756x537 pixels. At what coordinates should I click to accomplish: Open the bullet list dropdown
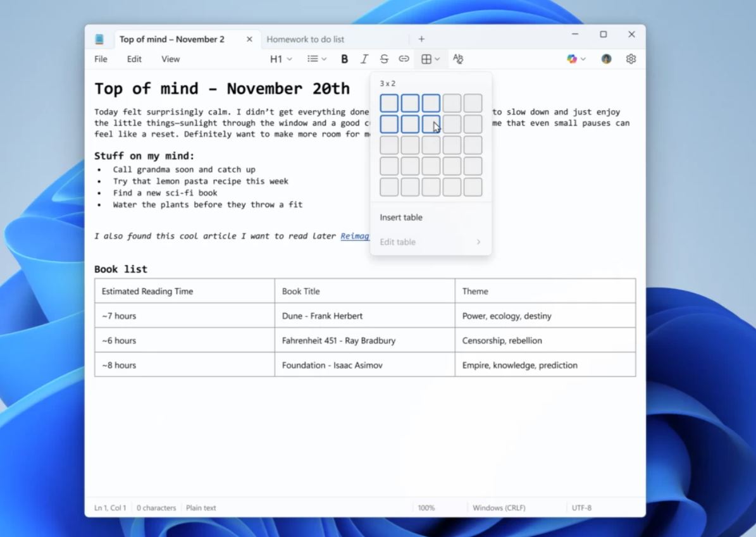click(317, 59)
